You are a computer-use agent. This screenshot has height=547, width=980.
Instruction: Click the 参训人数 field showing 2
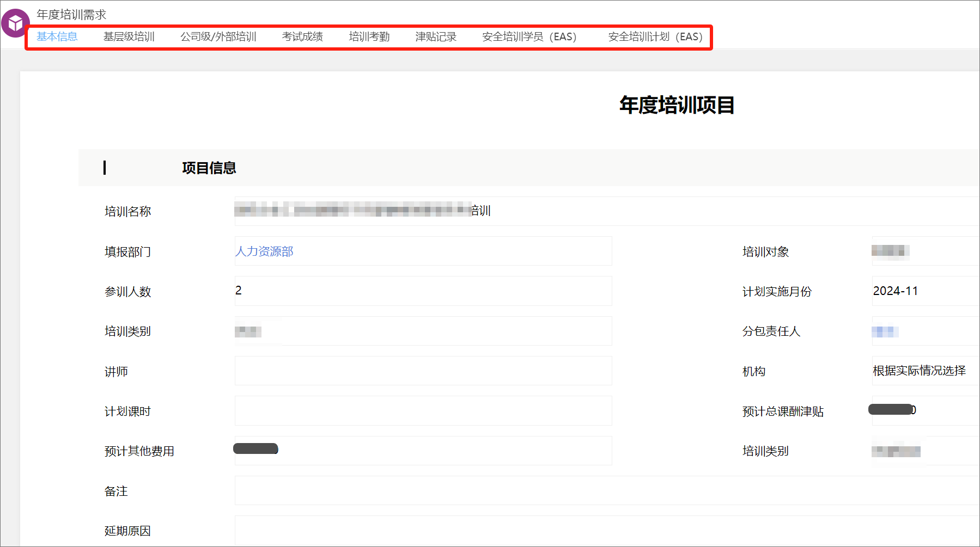click(423, 291)
